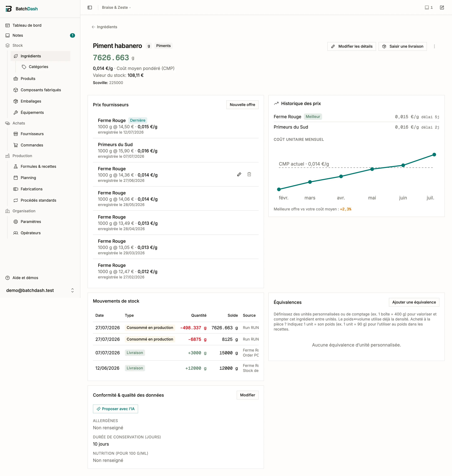Edit the Ferme Rouge 27/06/2026 offer

239,174
